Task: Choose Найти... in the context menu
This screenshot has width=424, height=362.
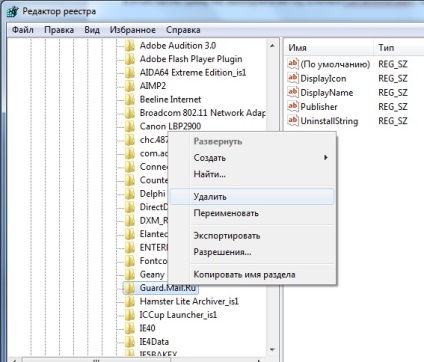Action: (x=252, y=174)
